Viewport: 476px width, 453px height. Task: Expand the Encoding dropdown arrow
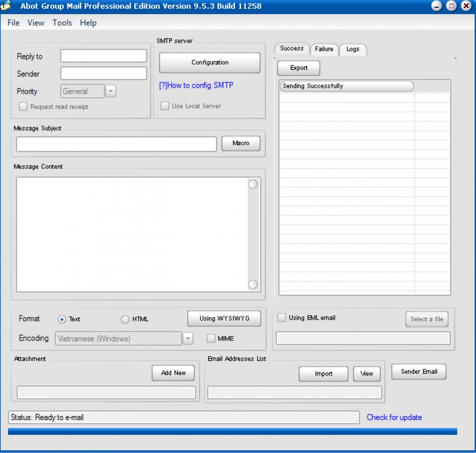pos(188,338)
